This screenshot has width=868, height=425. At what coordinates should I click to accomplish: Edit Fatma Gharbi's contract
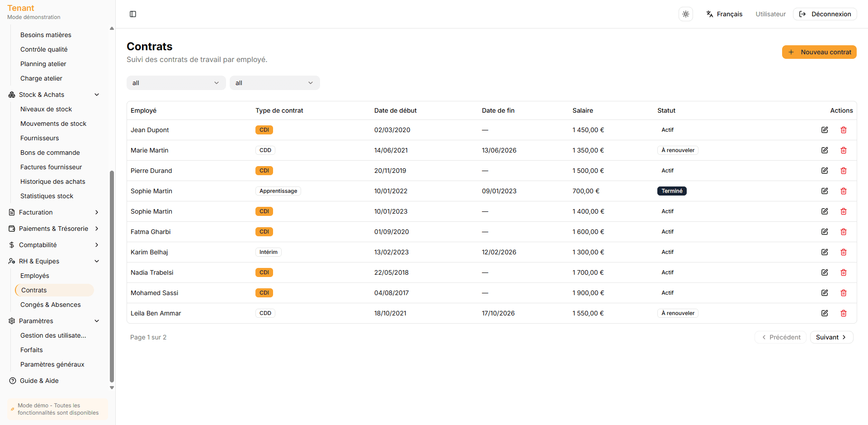point(825,232)
